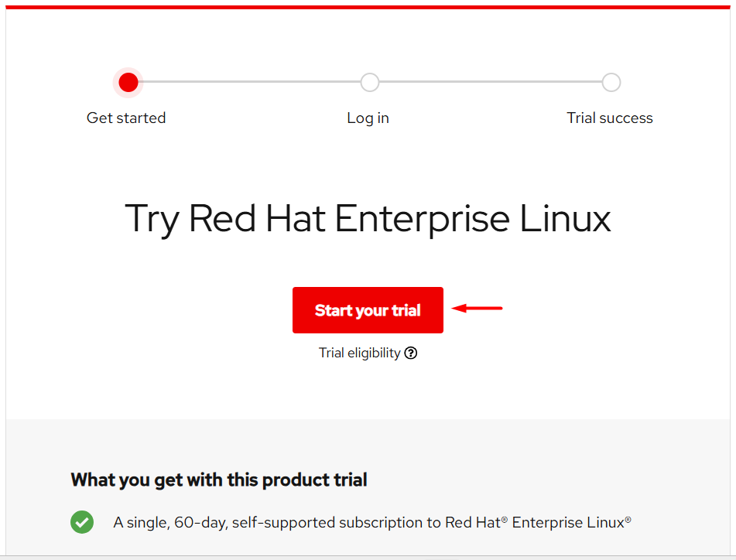Click the Get started step label

126,118
